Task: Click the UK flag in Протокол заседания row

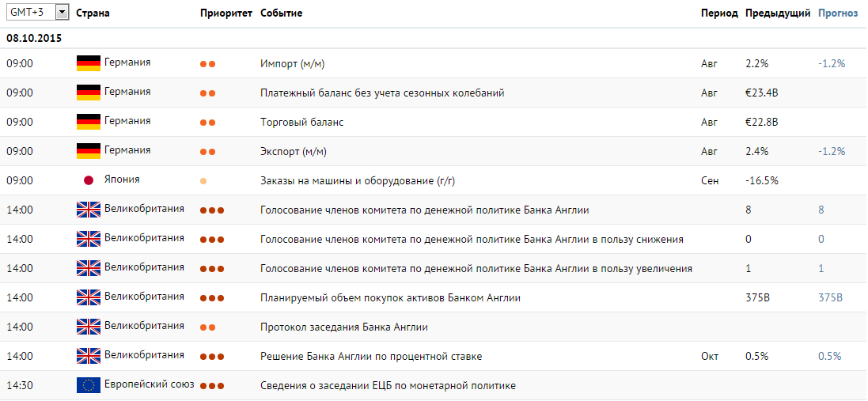Action: pos(88,327)
